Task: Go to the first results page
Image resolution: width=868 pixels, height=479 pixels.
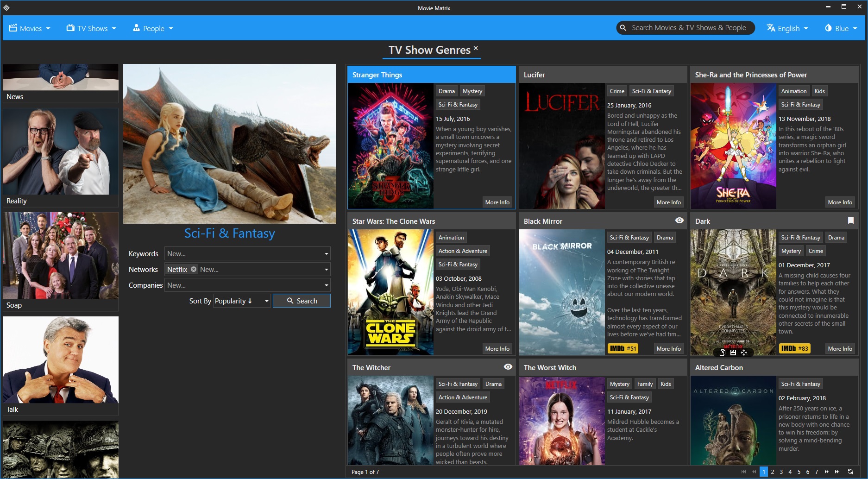Action: click(x=744, y=472)
